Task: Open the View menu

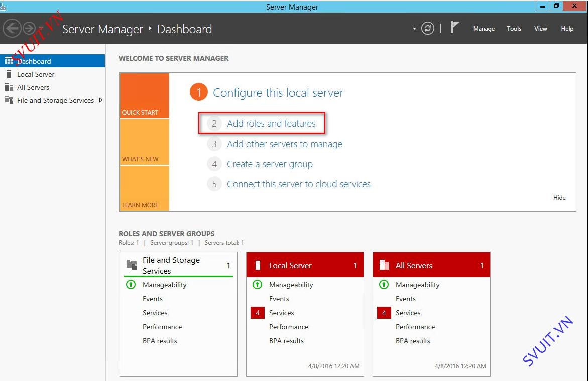Action: click(x=540, y=29)
